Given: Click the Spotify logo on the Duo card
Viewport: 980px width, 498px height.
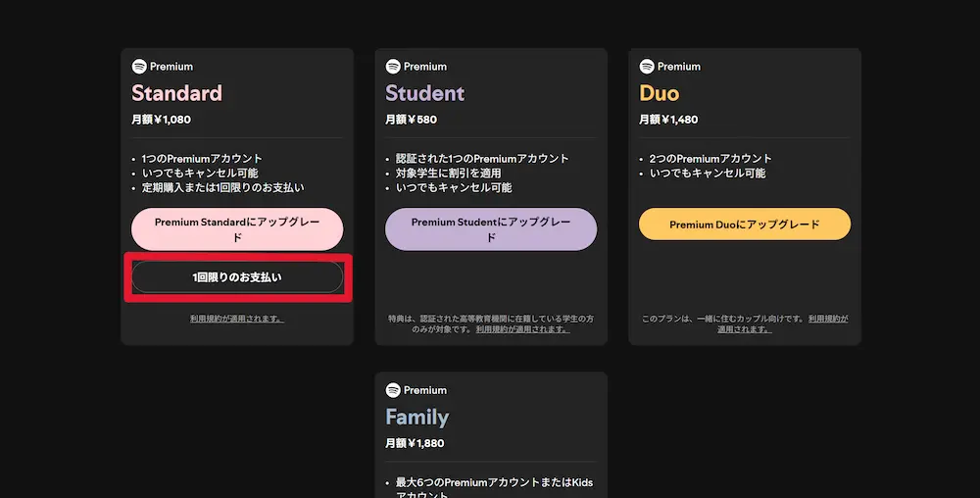Looking at the screenshot, I should [646, 67].
